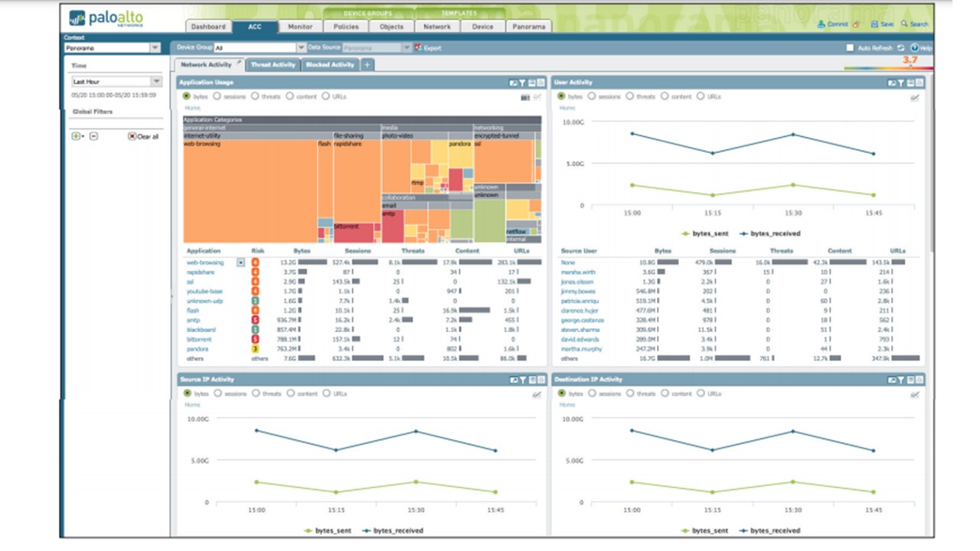Switch to the Blocked Activity tab

(330, 65)
